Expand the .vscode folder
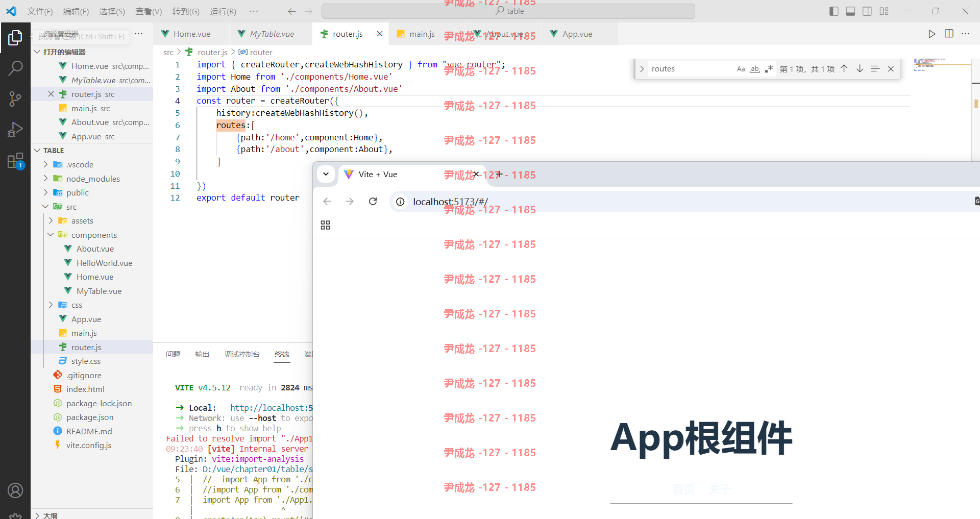980x519 pixels. tap(45, 164)
